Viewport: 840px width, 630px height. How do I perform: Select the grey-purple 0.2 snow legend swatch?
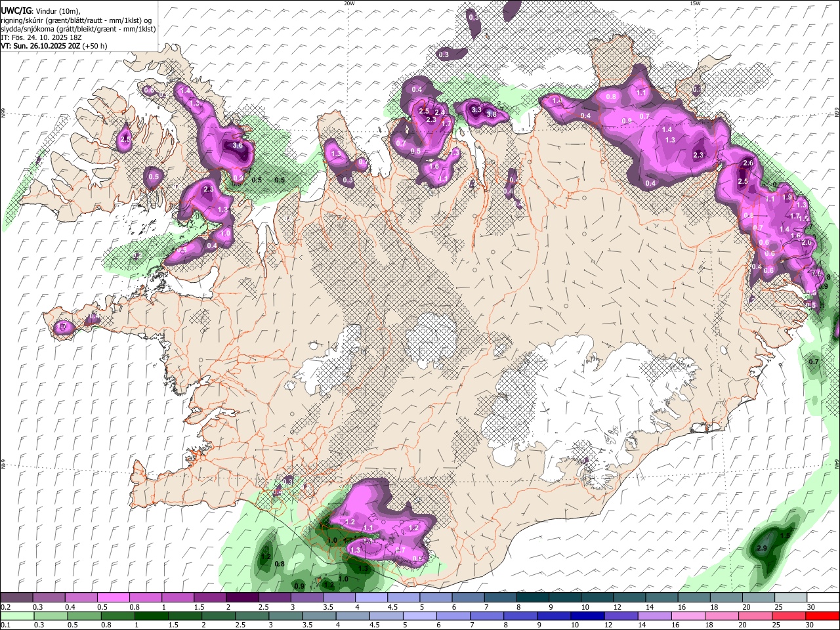click(x=16, y=598)
